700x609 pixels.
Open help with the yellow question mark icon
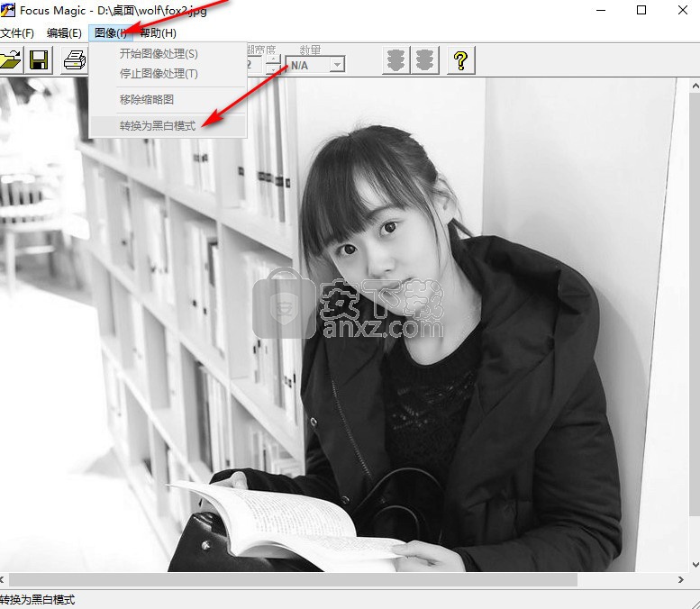[460, 60]
